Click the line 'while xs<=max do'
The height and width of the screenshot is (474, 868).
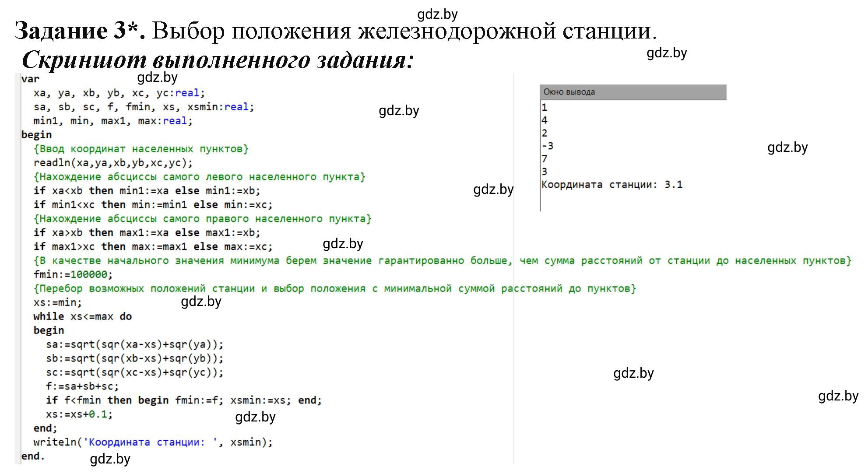pyautogui.click(x=82, y=316)
